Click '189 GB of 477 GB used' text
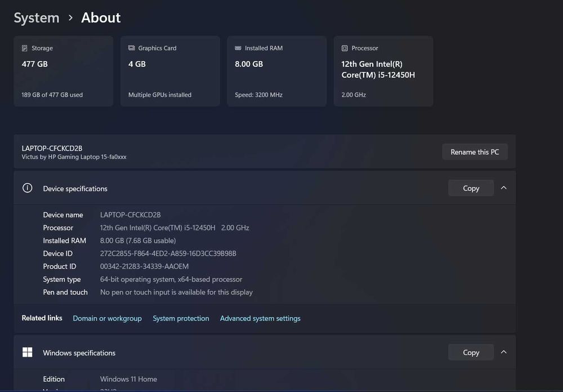The height and width of the screenshot is (392, 563). (x=52, y=95)
